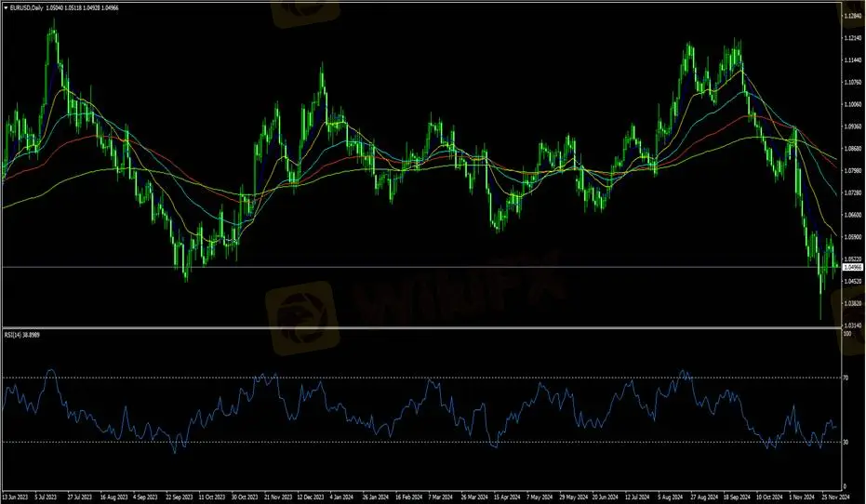Click the RSI 30 level label
866x504 pixels.
pos(846,442)
